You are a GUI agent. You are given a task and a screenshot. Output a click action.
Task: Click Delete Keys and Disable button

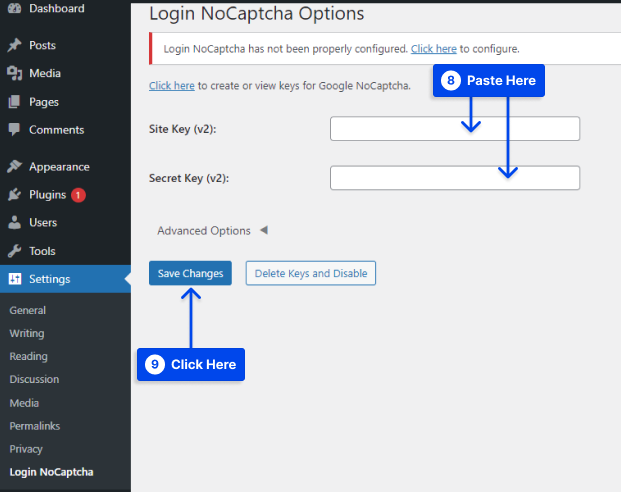coord(311,273)
